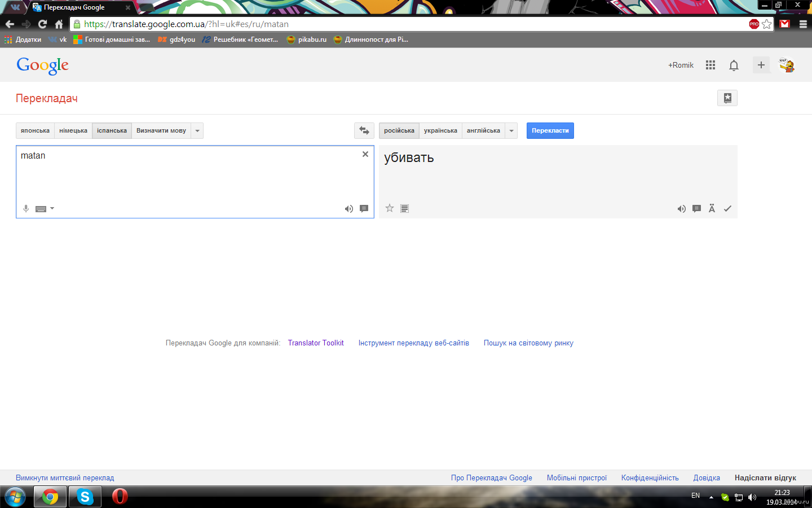812x508 pixels.
Task: Open the Готові домашні зав... bookmark
Action: (x=112, y=40)
